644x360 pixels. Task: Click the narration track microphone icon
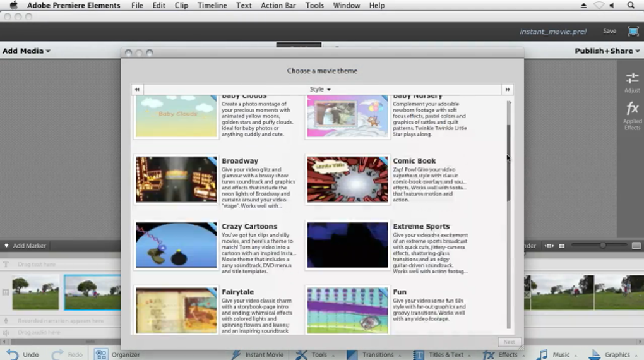[6, 321]
